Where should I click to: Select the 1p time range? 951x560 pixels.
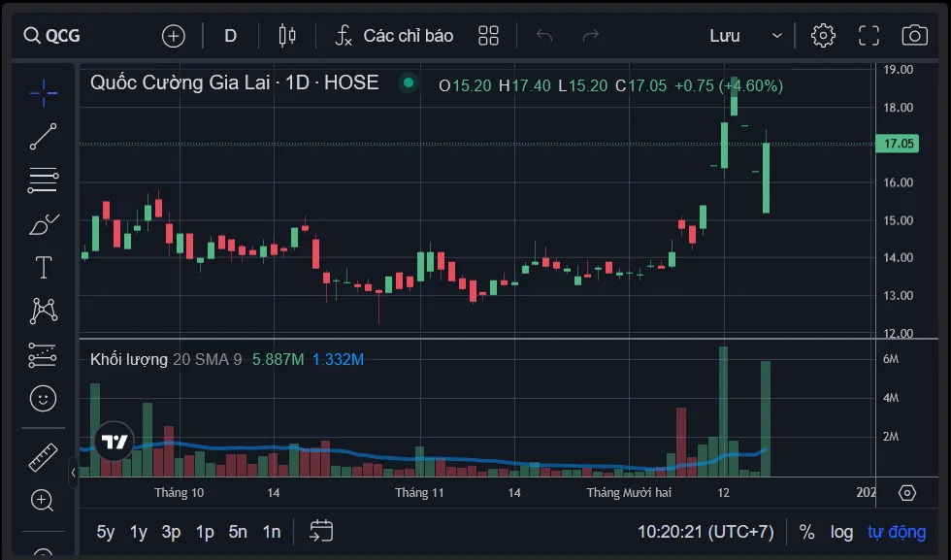(x=205, y=532)
